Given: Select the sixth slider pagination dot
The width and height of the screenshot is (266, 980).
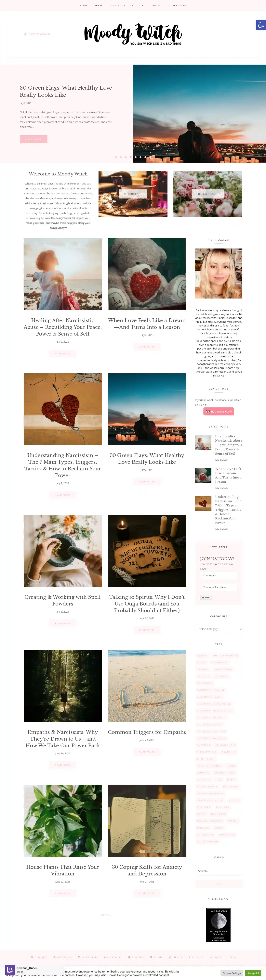Looking at the screenshot, I should pos(140,157).
